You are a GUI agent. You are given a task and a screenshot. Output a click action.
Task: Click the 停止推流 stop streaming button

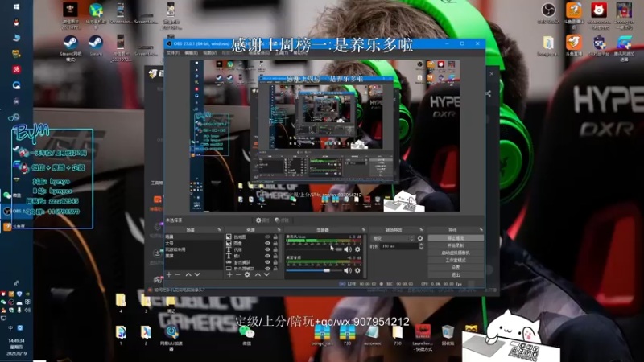[456, 238]
